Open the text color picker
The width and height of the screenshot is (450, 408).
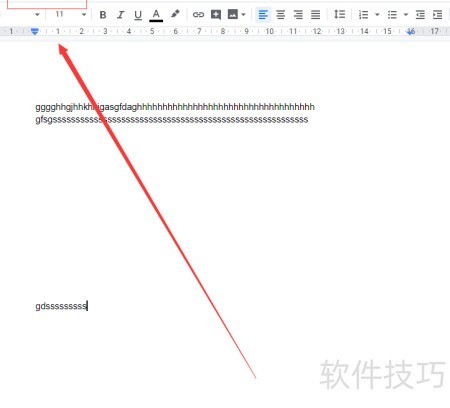156,15
